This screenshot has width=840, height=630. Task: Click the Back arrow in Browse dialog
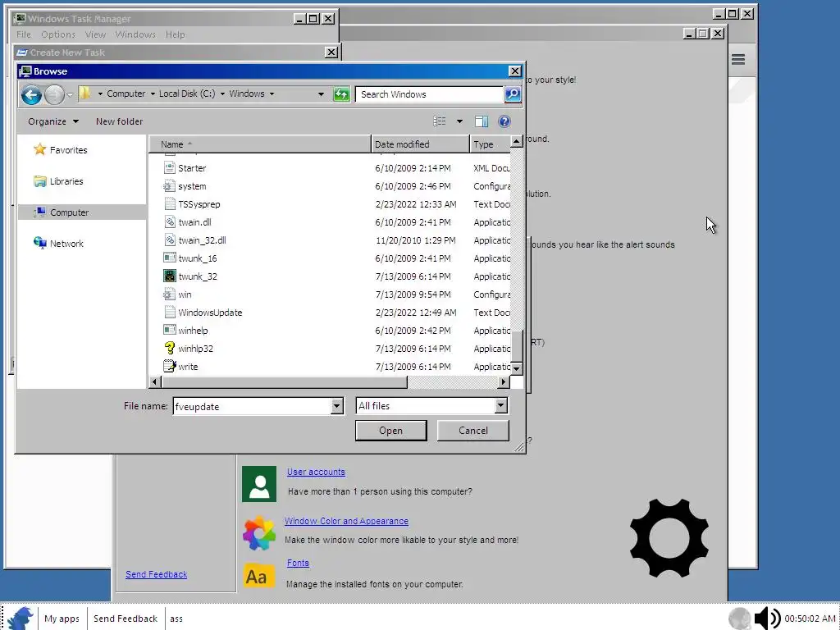point(31,95)
